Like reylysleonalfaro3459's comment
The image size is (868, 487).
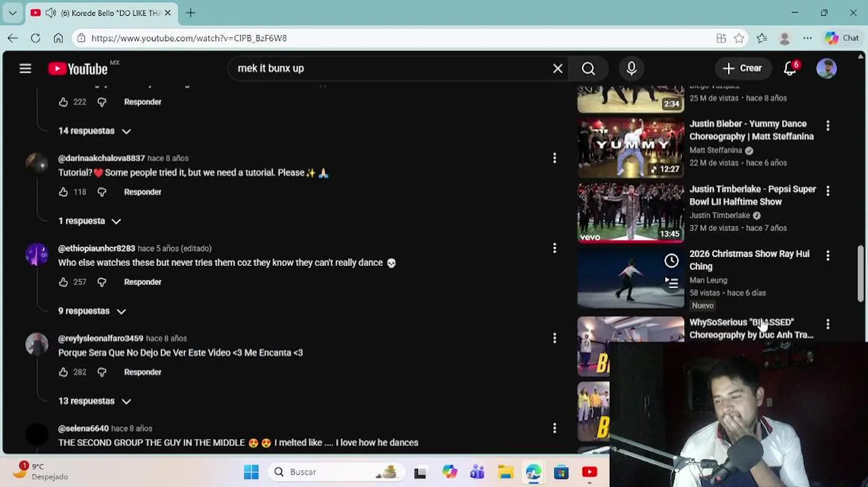coord(64,372)
